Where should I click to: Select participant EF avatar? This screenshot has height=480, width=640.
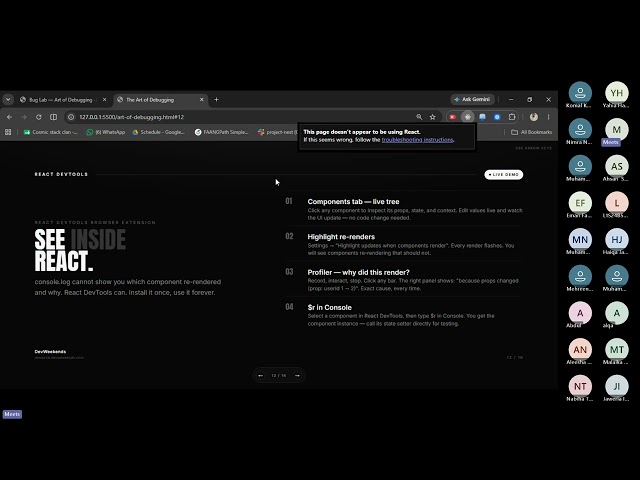(x=580, y=203)
